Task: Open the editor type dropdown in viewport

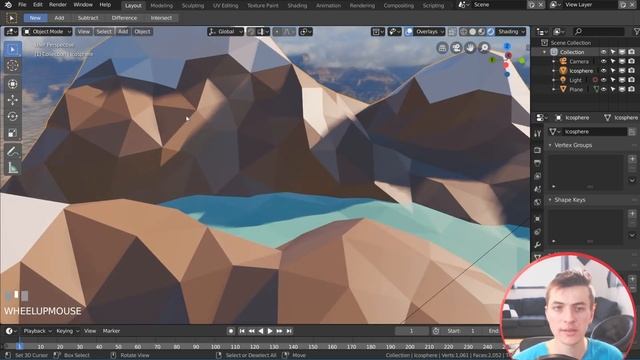Action: (11, 31)
